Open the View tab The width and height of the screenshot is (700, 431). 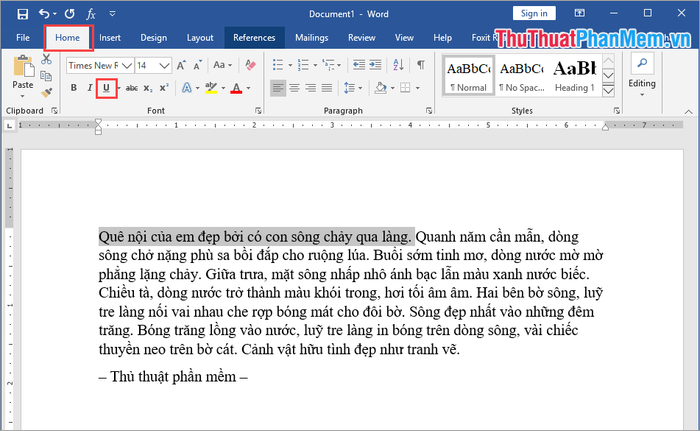tap(404, 38)
